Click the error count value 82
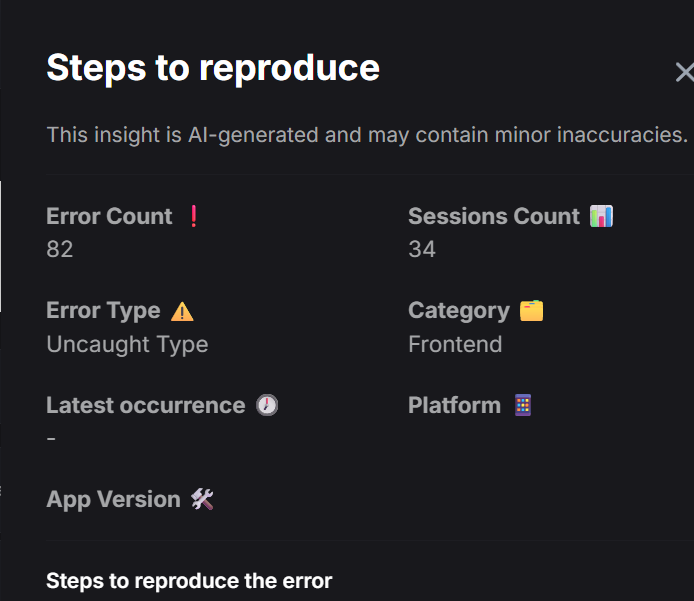Screen dimensions: 694x601 [60, 249]
